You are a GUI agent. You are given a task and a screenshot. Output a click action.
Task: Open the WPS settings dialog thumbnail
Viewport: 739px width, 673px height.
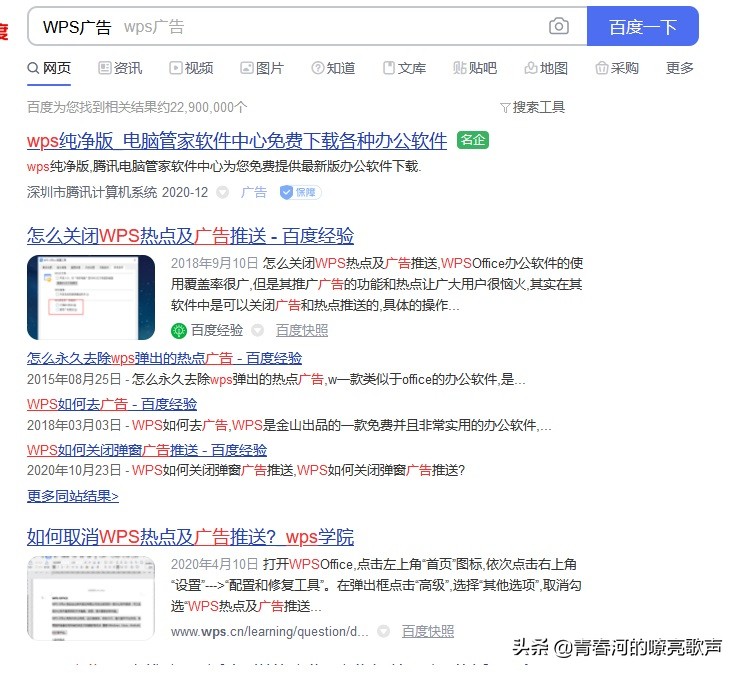(91, 297)
